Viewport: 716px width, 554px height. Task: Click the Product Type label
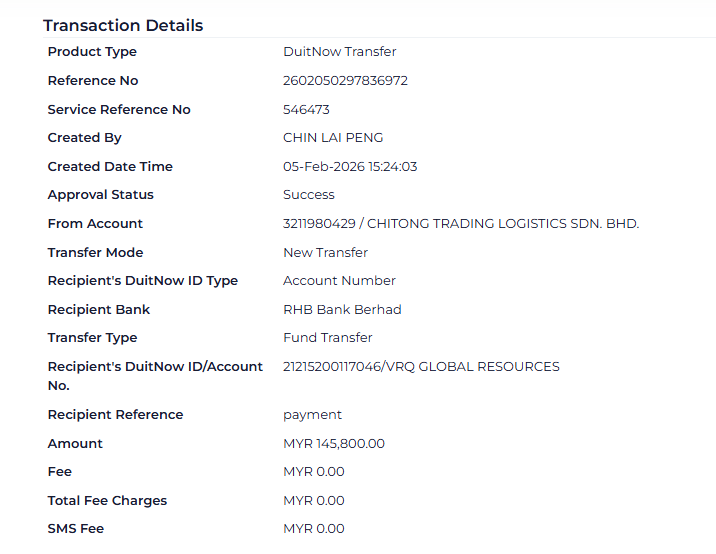click(x=92, y=52)
